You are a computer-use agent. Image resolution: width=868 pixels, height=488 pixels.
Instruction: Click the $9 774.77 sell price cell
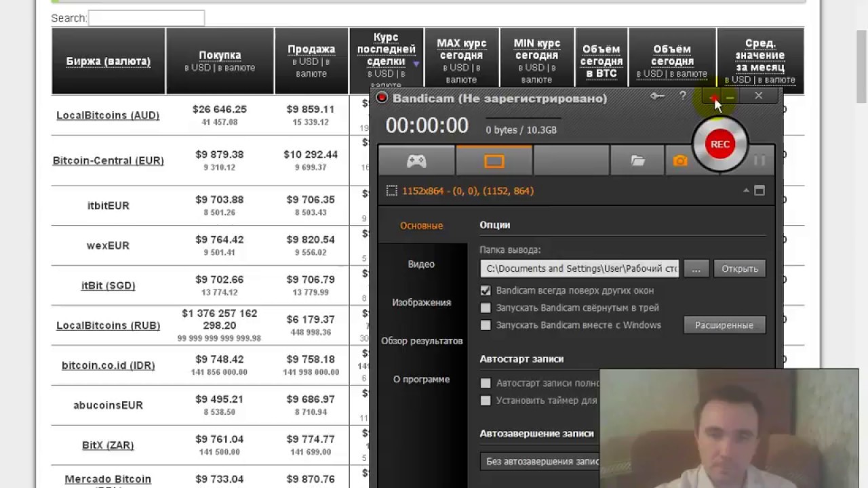tap(311, 439)
